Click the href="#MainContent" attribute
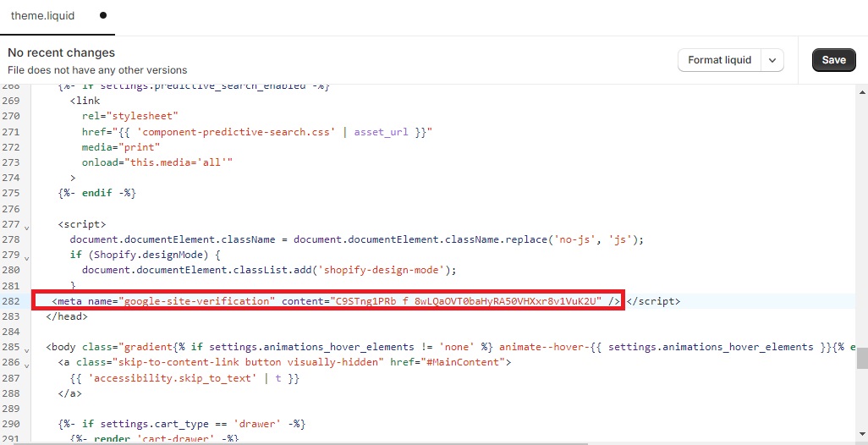This screenshot has width=868, height=445. tap(448, 362)
